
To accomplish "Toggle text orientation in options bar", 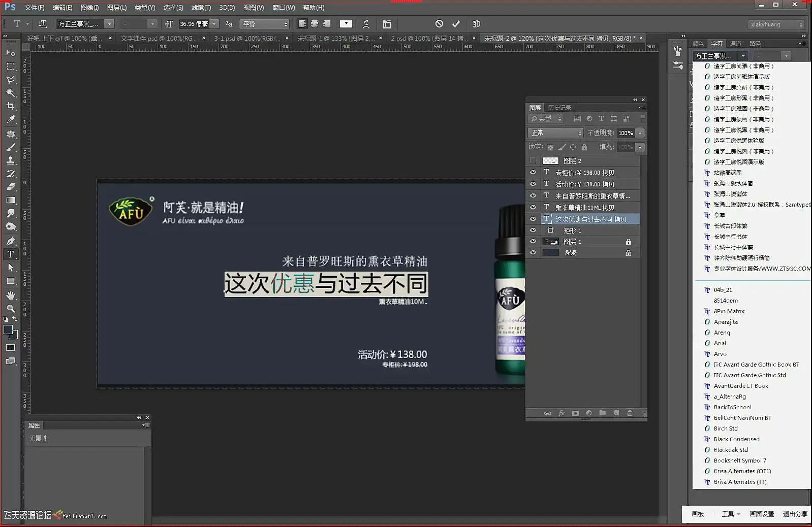I will [43, 24].
